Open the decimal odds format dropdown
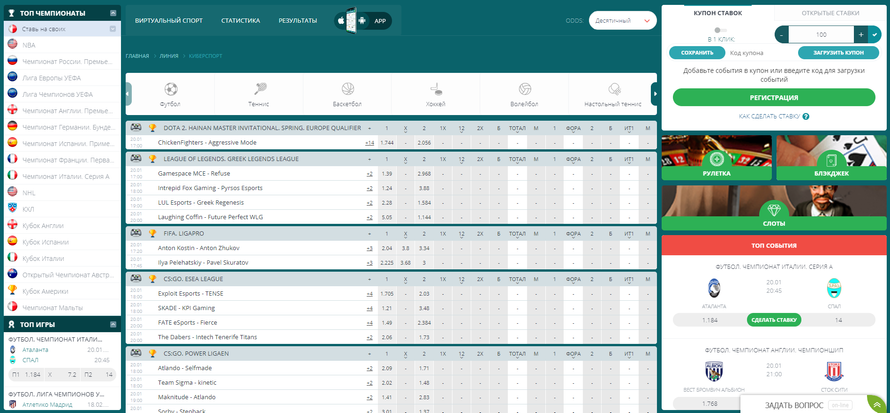The image size is (890, 413). coord(623,20)
